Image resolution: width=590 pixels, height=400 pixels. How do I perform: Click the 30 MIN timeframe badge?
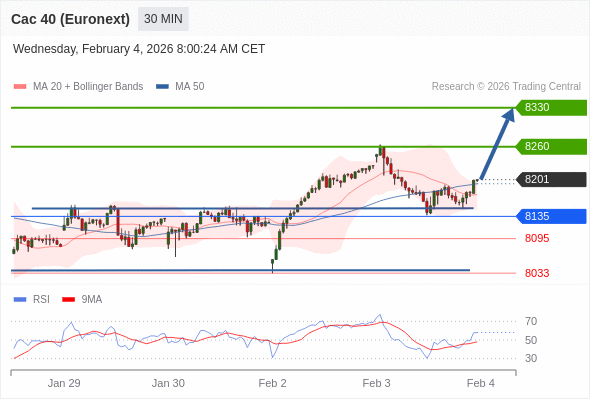163,19
